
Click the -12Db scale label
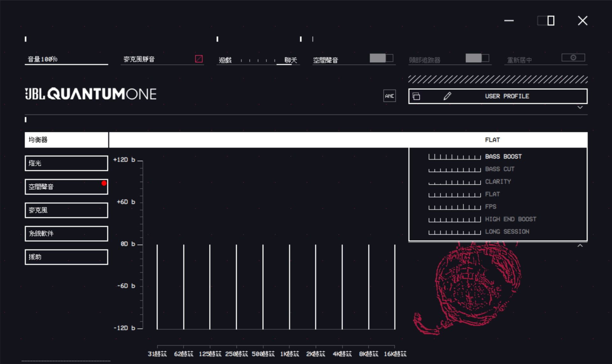(124, 328)
